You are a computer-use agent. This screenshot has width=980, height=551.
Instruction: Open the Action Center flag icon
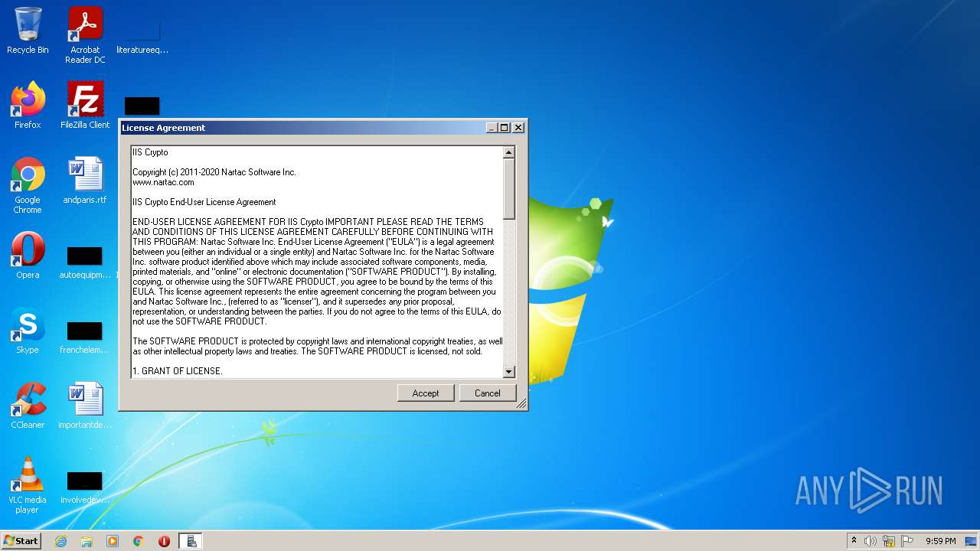(x=907, y=541)
